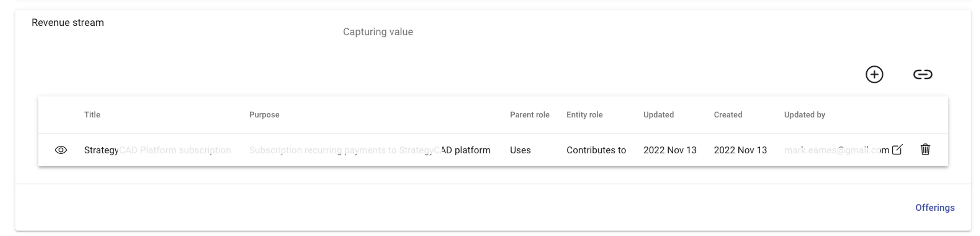View the StrategyCAD row via eye icon
This screenshot has height=236, width=980.
point(61,150)
